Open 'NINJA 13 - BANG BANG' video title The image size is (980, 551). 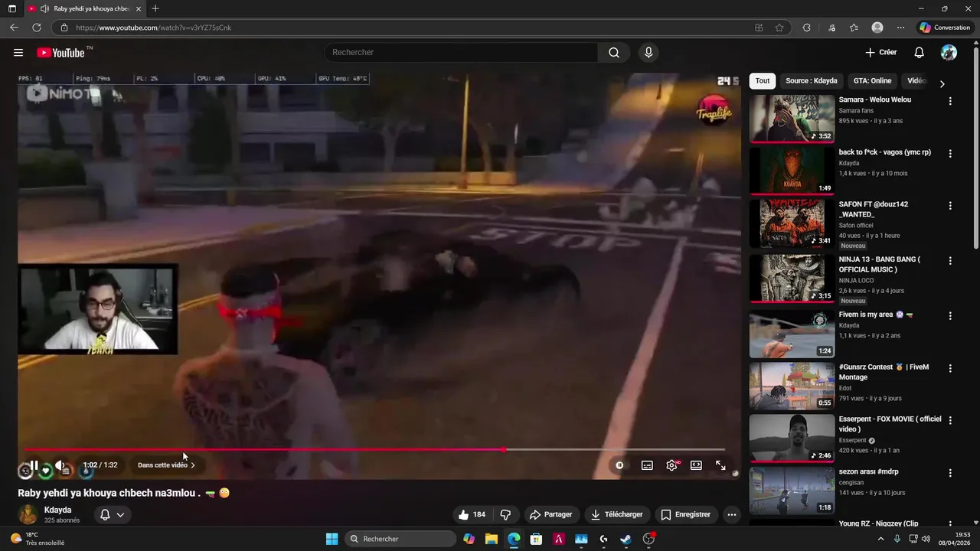click(880, 264)
